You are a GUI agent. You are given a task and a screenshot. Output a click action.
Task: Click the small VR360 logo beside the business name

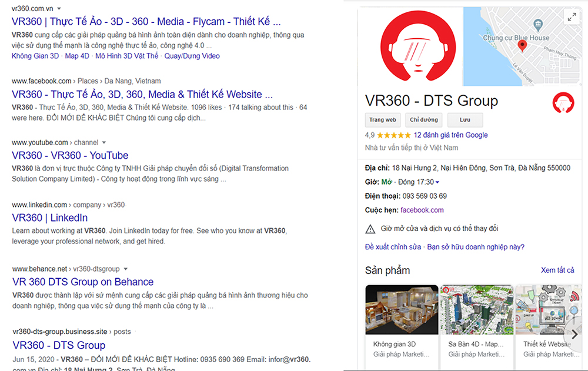[x=563, y=102]
